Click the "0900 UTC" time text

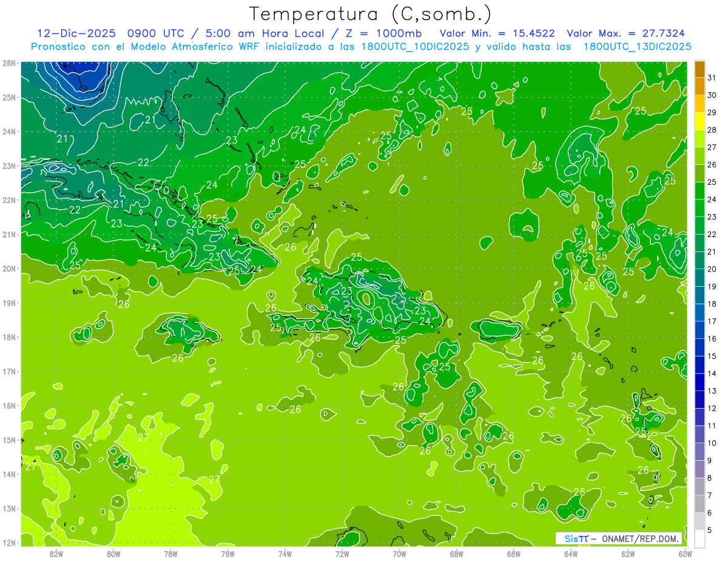click(156, 33)
